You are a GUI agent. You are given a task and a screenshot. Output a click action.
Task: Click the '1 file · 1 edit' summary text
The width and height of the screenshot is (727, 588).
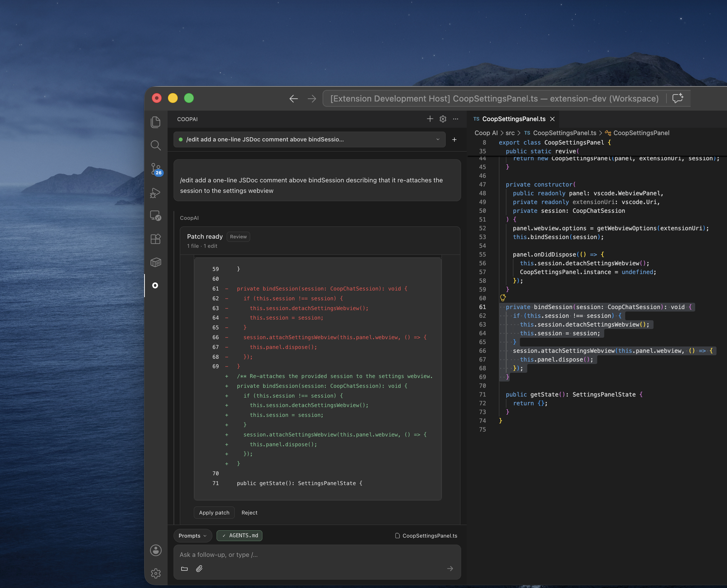(202, 246)
